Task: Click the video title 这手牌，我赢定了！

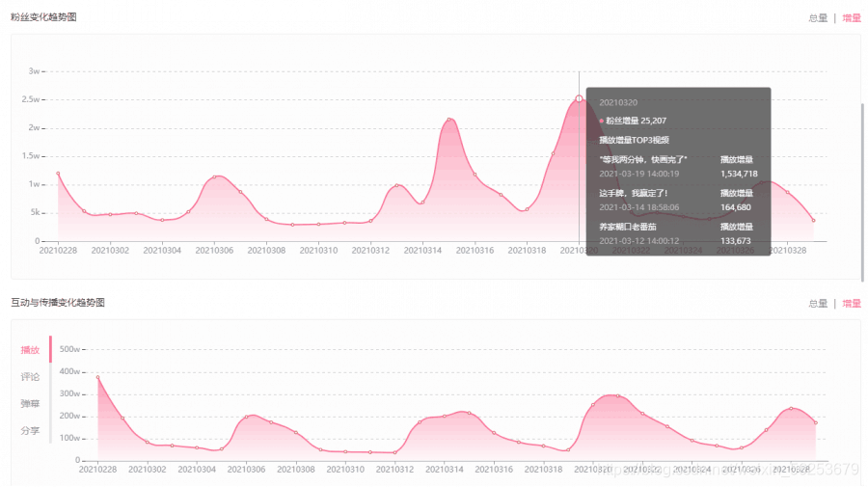Action: (x=634, y=193)
